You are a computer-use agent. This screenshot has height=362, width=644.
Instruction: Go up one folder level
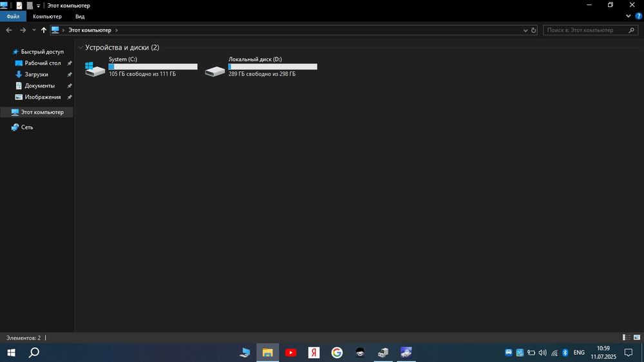pyautogui.click(x=44, y=30)
